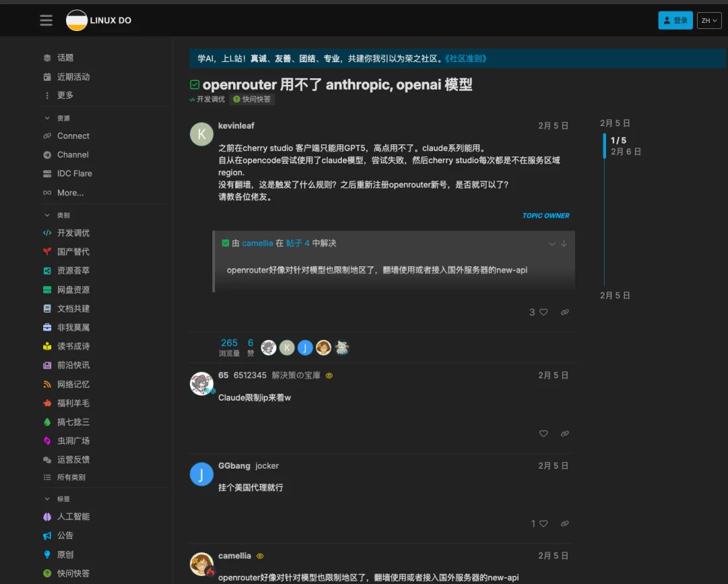Open the 开发调优 category in sidebar
Viewport: 728px width, 584px height.
point(73,233)
